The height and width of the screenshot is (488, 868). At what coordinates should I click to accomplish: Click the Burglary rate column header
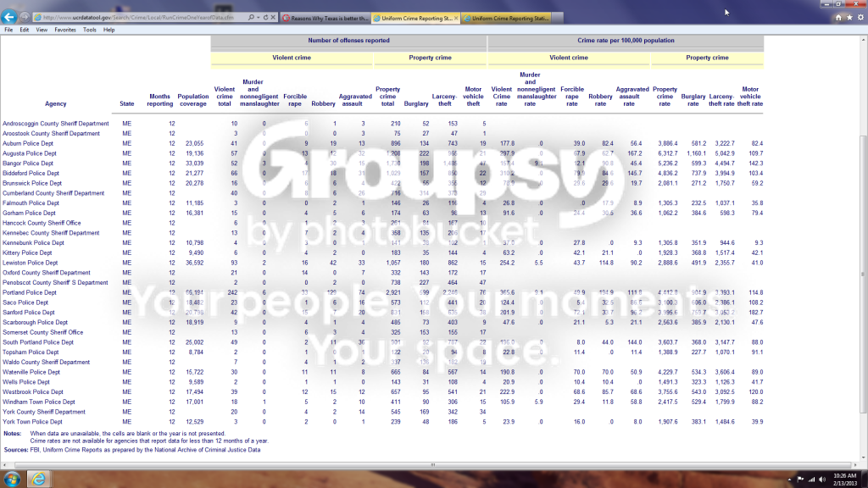pos(693,100)
